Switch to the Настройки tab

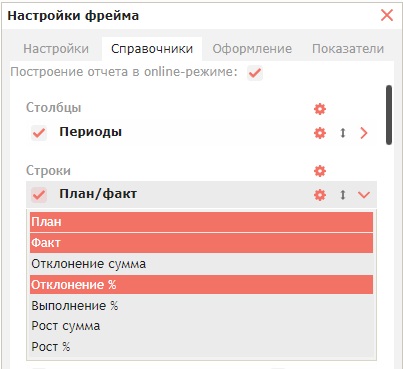(x=56, y=49)
